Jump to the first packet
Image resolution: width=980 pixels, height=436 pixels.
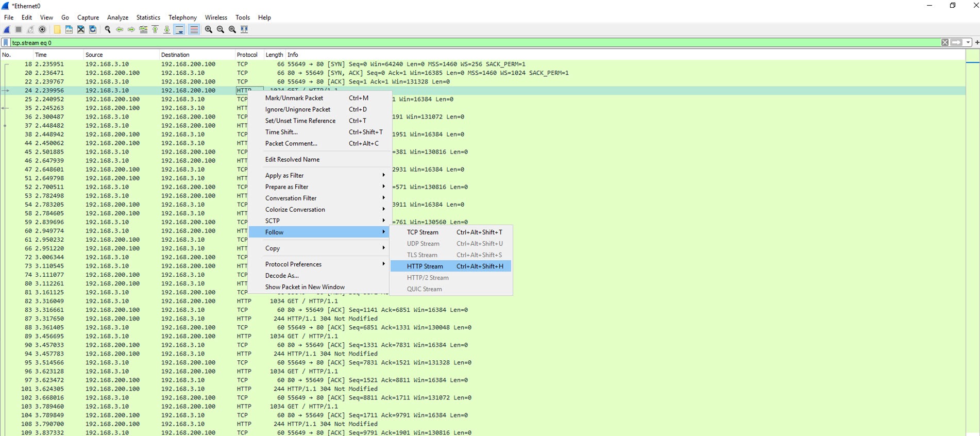(x=155, y=29)
